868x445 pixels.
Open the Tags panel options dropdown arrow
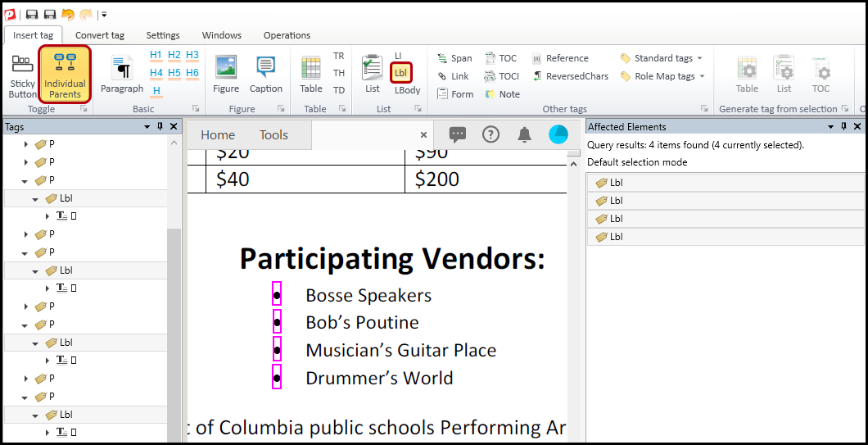pyautogui.click(x=147, y=127)
